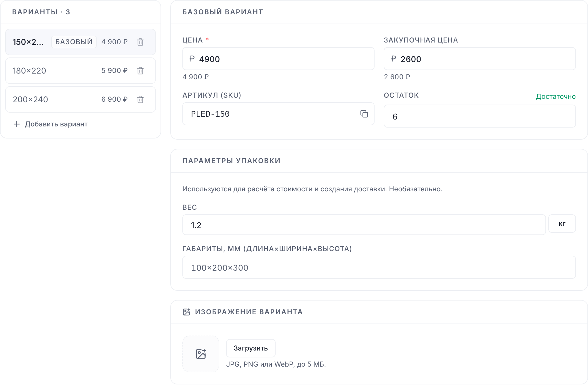Click the plus icon beside Добавить вариант
The image size is (588, 385).
17,124
